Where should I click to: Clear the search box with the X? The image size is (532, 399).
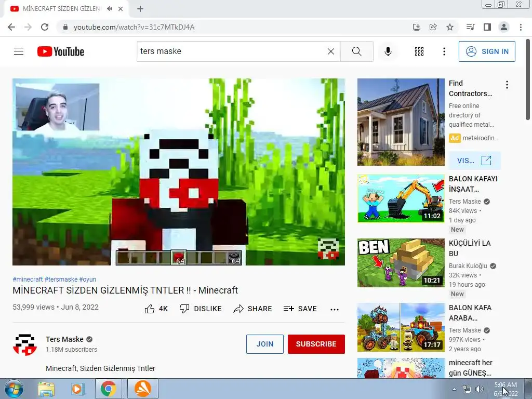(x=331, y=51)
